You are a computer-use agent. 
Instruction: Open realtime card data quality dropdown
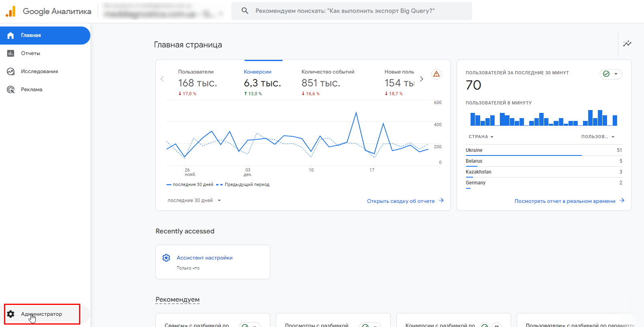(611, 74)
